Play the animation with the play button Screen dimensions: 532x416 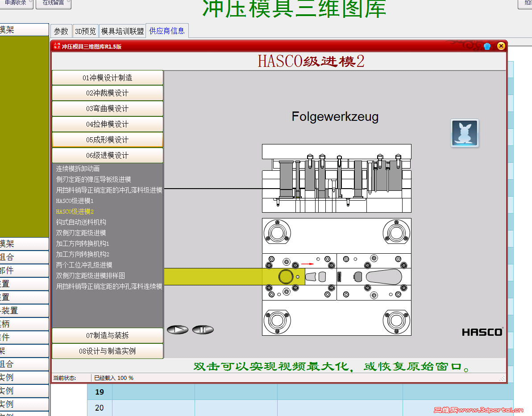point(178,330)
